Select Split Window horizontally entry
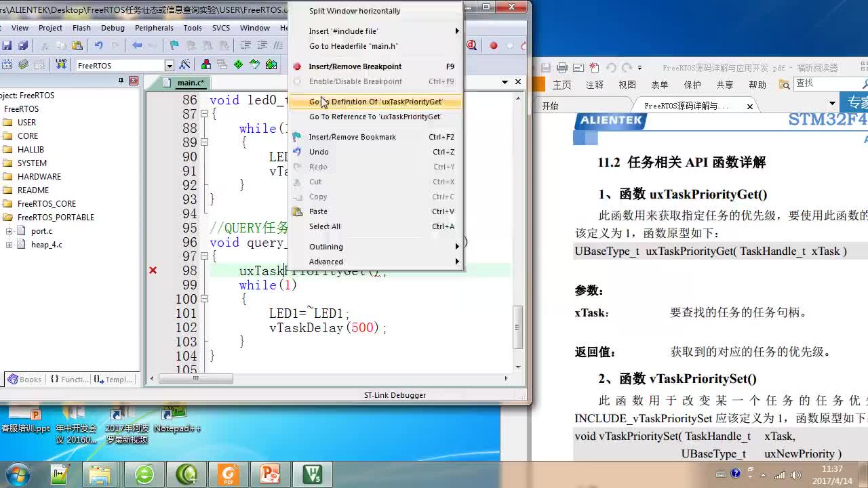The height and width of the screenshot is (488, 868). coord(376,11)
